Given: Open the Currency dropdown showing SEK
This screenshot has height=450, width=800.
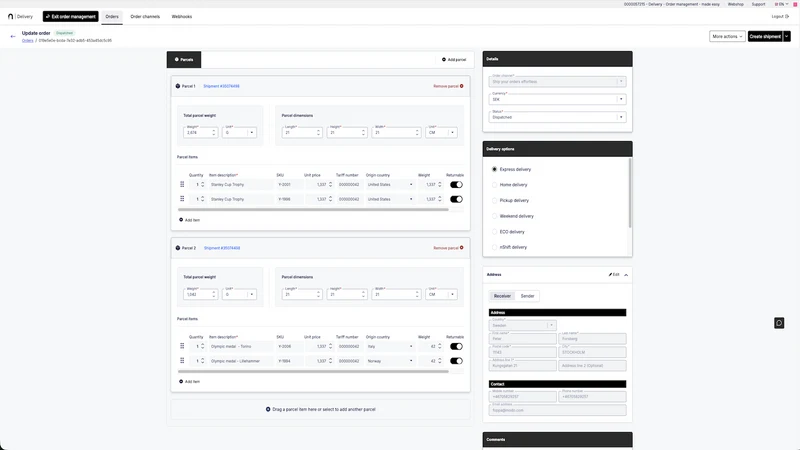Looking at the screenshot, I should point(557,99).
